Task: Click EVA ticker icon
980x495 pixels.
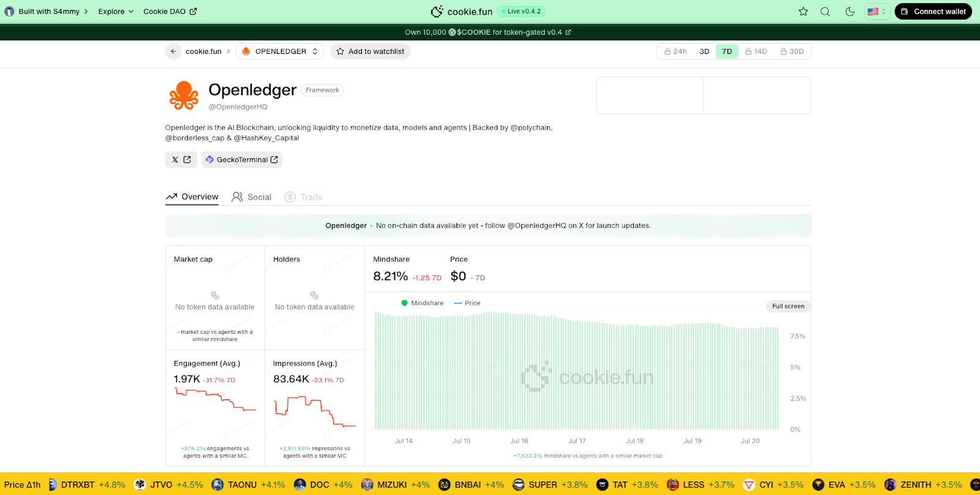Action: click(x=818, y=485)
